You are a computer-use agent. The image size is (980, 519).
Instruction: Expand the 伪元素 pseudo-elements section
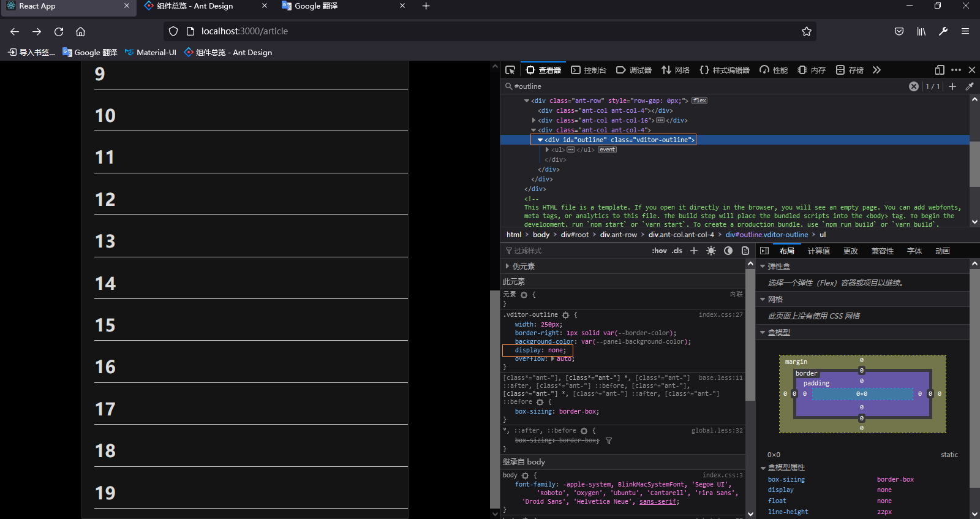pyautogui.click(x=507, y=266)
